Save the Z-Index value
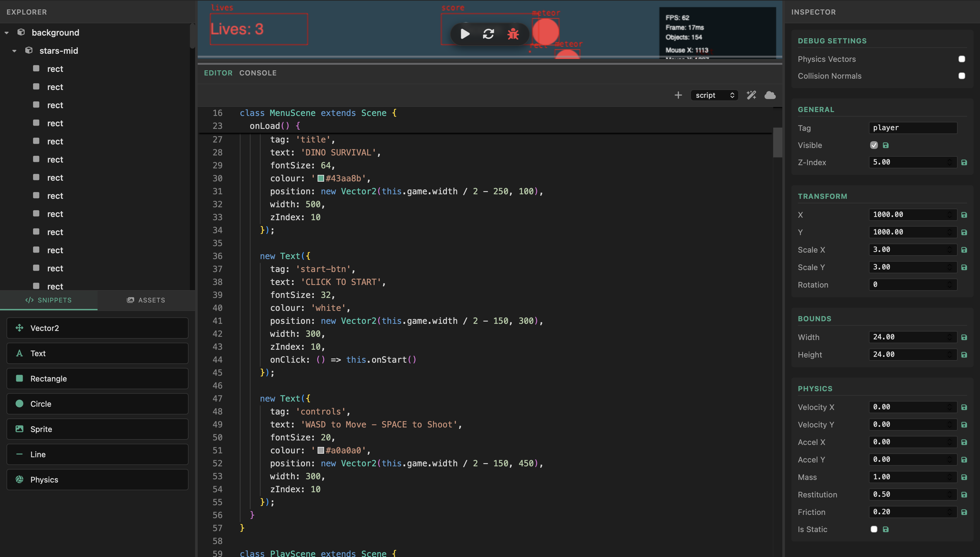 (x=964, y=162)
